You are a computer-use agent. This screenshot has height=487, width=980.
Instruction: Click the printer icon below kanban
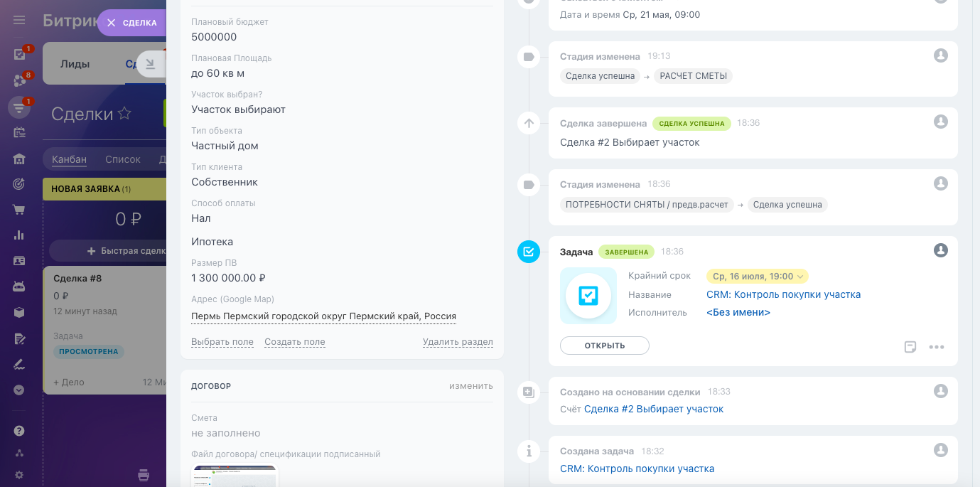click(x=144, y=475)
